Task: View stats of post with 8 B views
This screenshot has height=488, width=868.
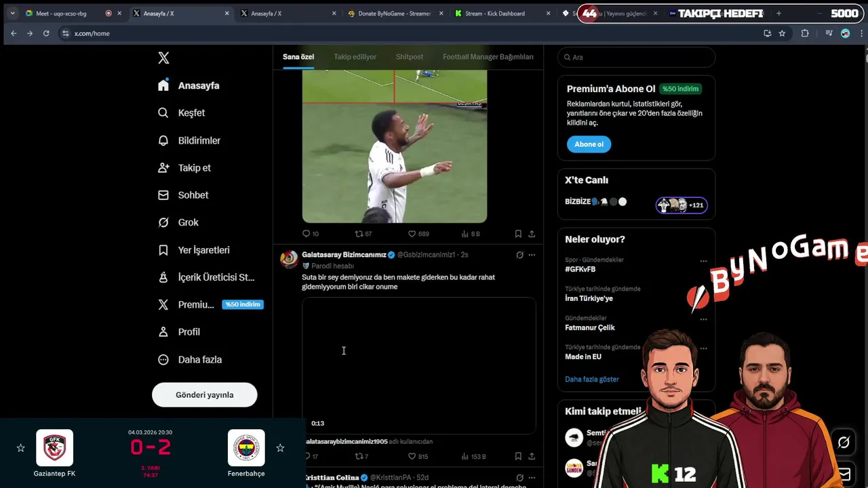Action: pos(471,234)
